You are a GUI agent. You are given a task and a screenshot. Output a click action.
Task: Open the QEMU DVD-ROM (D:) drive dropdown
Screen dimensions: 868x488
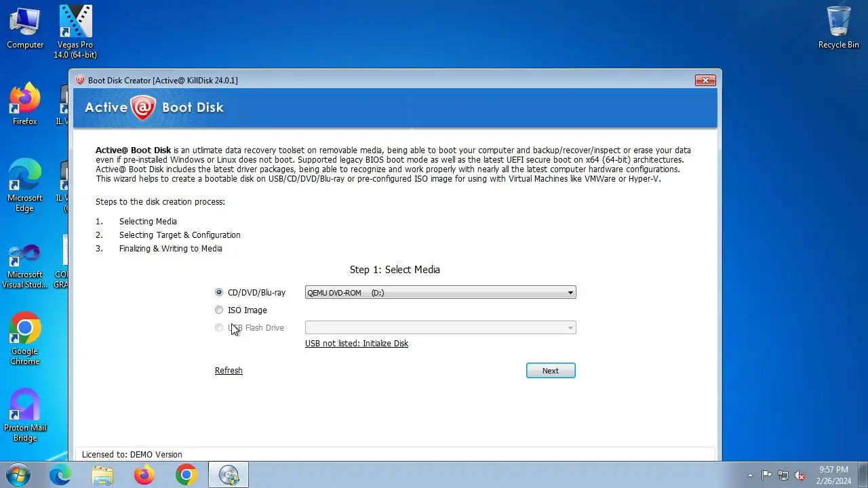(x=440, y=293)
